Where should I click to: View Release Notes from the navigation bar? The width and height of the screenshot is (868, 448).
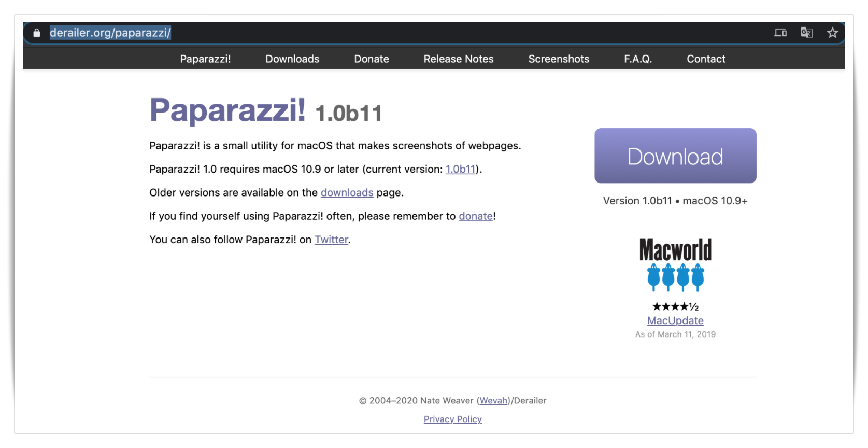pyautogui.click(x=459, y=59)
